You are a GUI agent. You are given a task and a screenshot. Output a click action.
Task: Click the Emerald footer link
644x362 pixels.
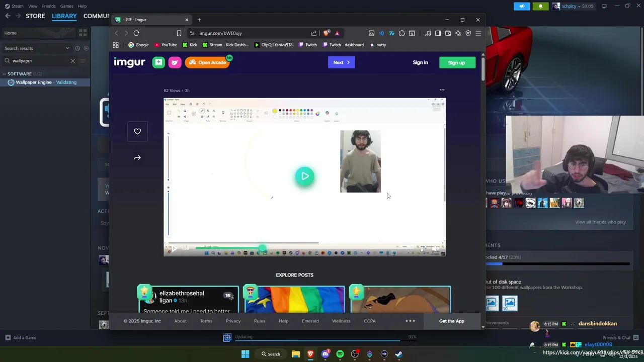310,321
